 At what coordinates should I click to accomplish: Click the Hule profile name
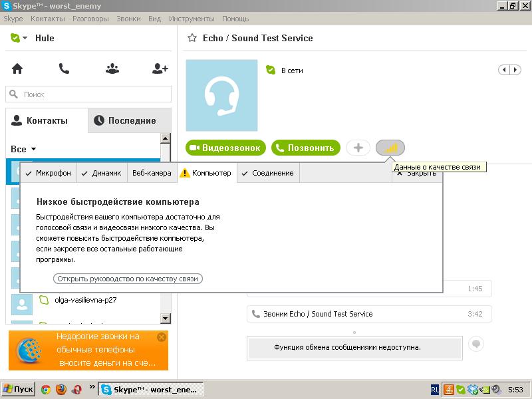tap(45, 38)
